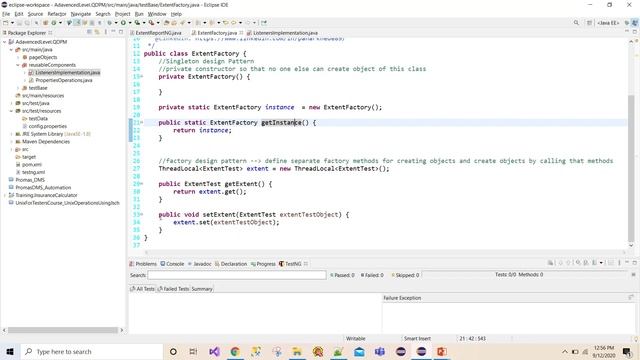This screenshot has height=360, width=640.
Task: Collapse the AdavencedLevel.QDPM project node
Action: tap(4, 42)
